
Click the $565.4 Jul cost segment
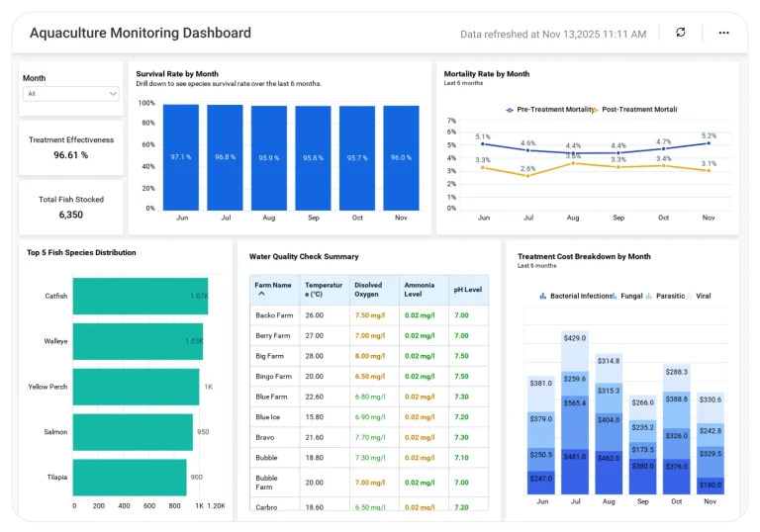coord(575,421)
